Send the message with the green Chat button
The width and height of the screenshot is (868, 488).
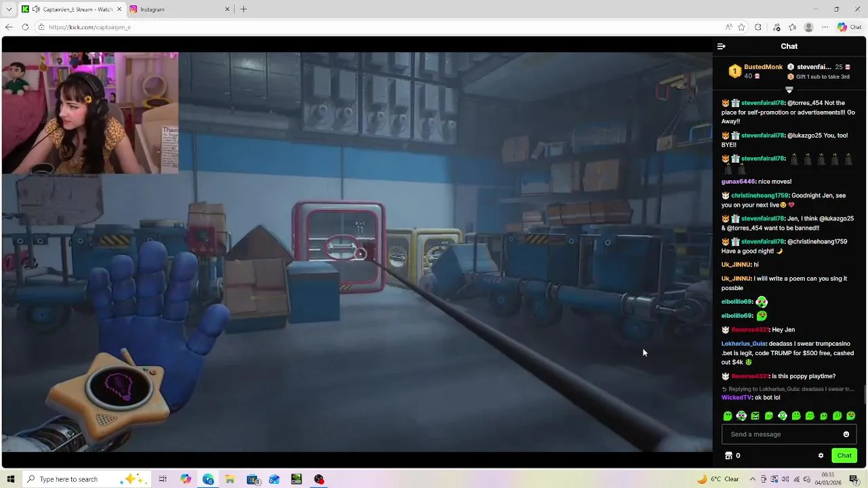pos(844,456)
